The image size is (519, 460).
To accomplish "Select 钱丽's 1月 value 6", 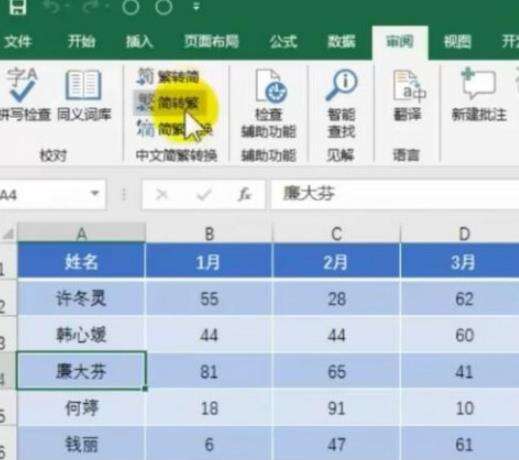I will (x=209, y=443).
